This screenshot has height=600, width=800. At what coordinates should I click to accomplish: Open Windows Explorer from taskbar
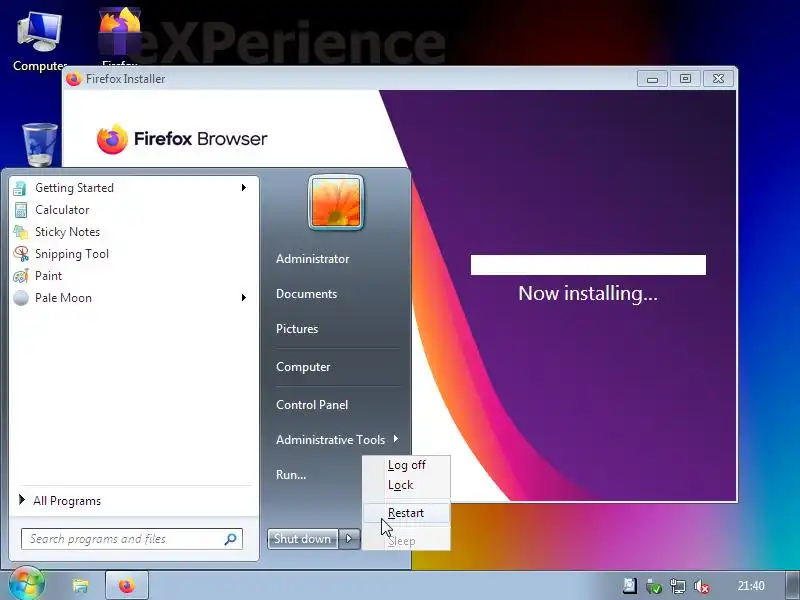click(80, 585)
